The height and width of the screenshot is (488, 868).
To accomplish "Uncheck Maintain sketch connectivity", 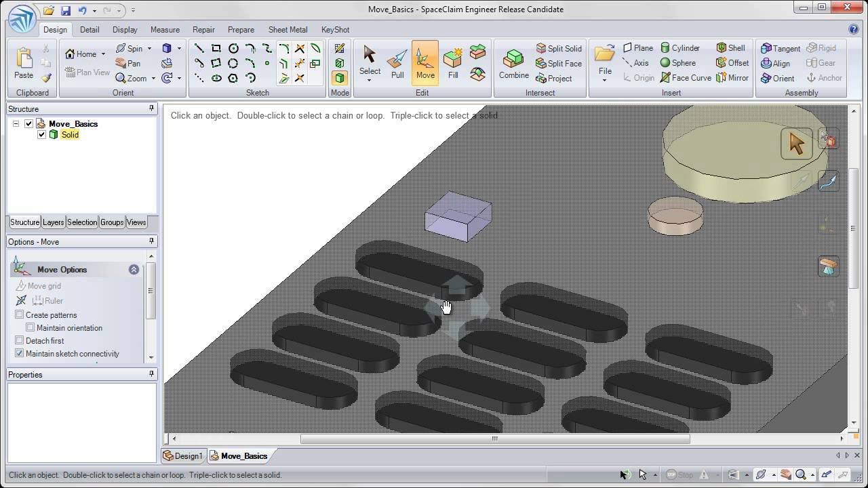I will (19, 353).
